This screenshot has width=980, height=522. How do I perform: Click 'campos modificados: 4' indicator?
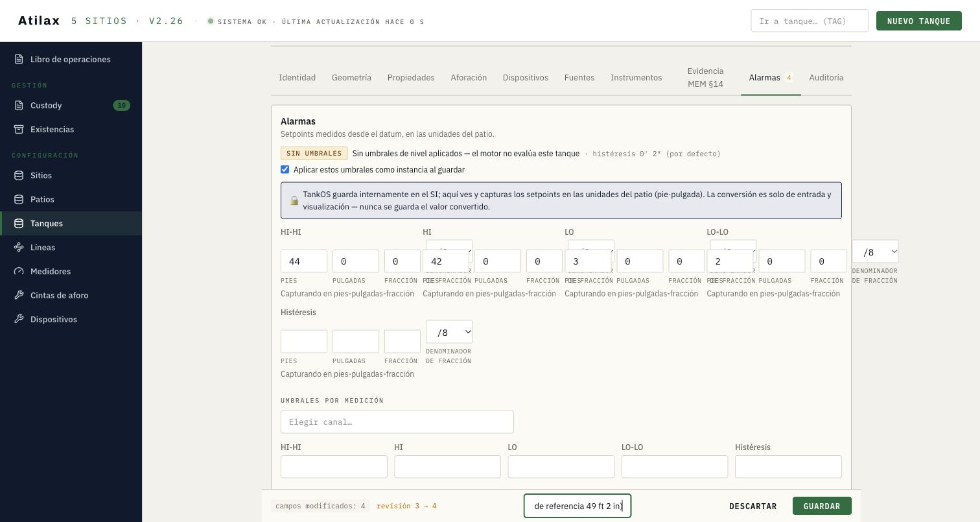[x=320, y=506]
